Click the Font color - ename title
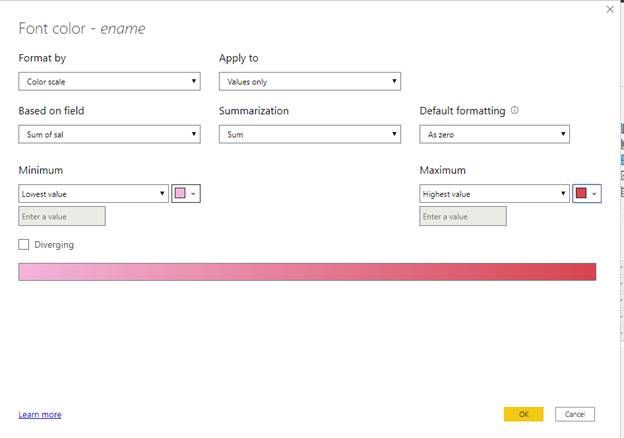This screenshot has width=624, height=438. coord(82,29)
